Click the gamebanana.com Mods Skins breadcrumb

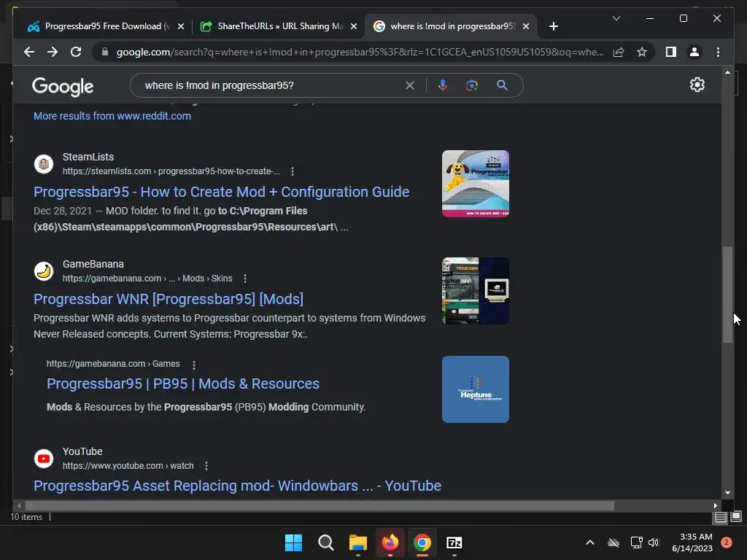coord(147,278)
